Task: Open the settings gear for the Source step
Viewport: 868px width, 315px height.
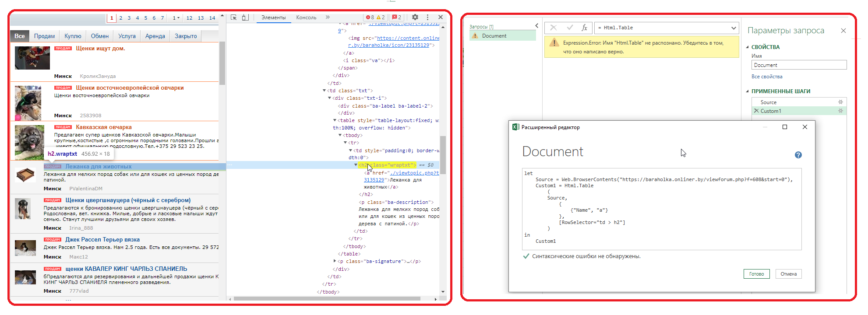Action: coord(840,102)
